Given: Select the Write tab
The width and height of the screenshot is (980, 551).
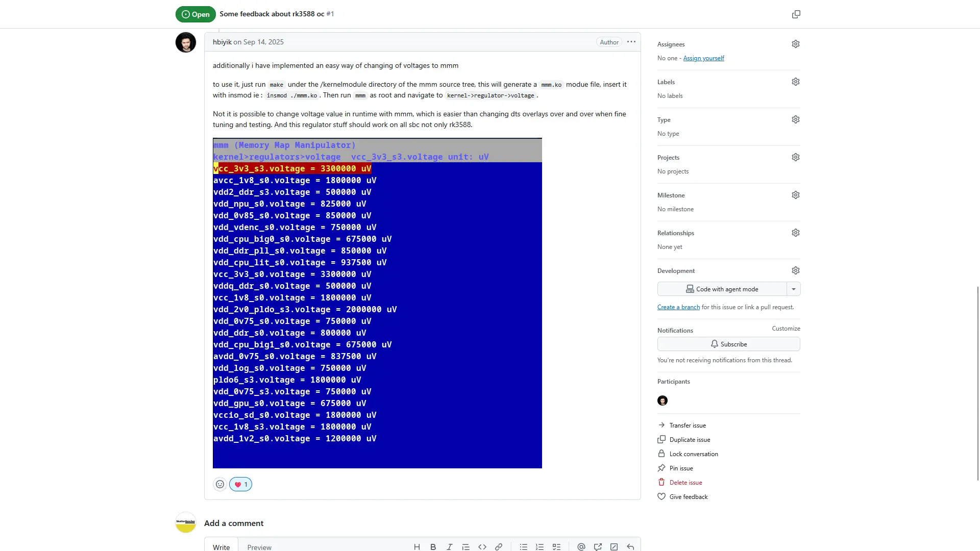Looking at the screenshot, I should (x=221, y=547).
